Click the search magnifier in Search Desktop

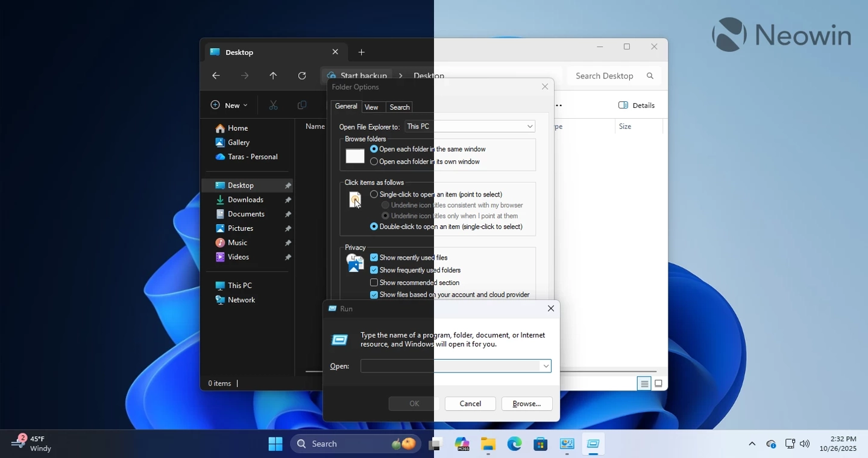(x=650, y=76)
